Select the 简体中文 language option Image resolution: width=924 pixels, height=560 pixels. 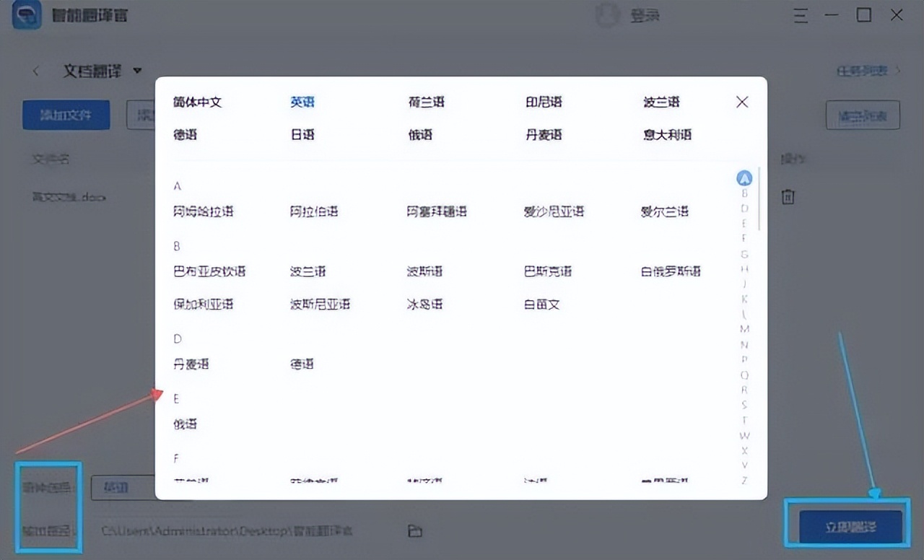(199, 102)
